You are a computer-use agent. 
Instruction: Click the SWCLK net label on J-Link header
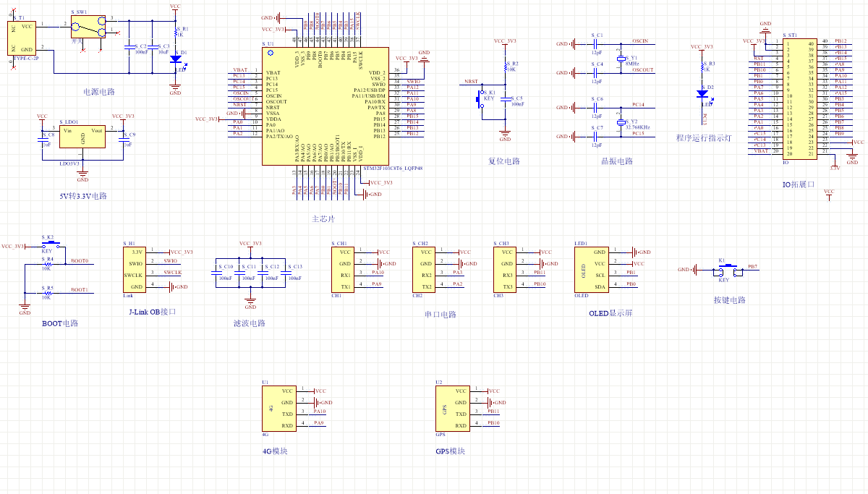pyautogui.click(x=173, y=273)
